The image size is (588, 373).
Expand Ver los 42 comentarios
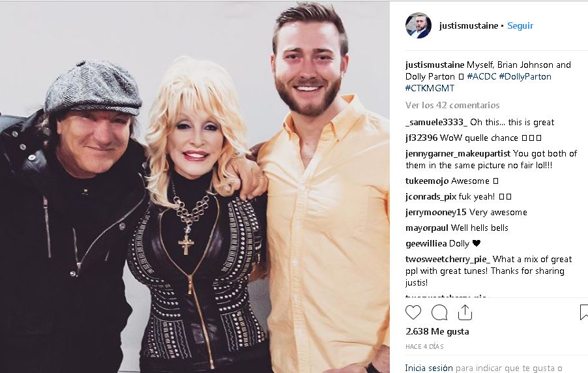coord(452,105)
